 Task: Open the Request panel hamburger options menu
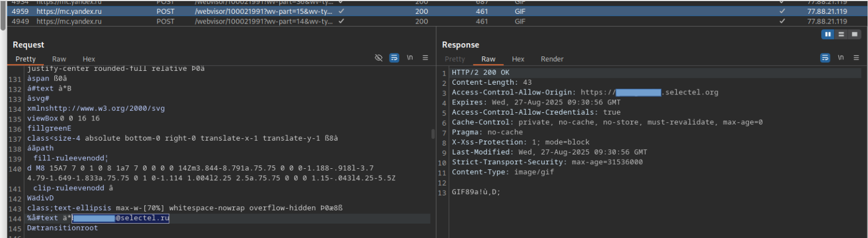(425, 58)
